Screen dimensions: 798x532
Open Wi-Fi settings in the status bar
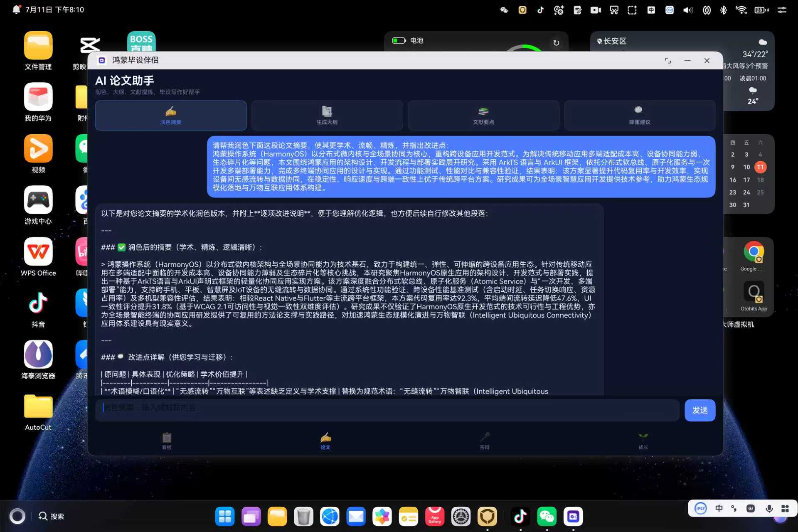pyautogui.click(x=741, y=10)
